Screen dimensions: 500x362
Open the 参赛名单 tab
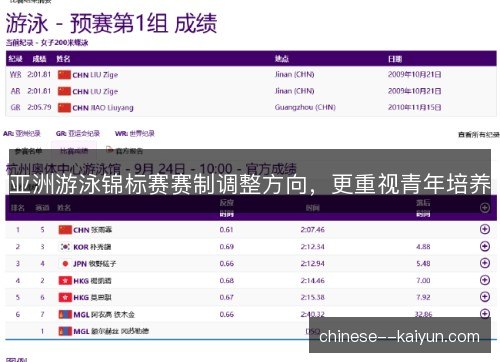coord(28,151)
